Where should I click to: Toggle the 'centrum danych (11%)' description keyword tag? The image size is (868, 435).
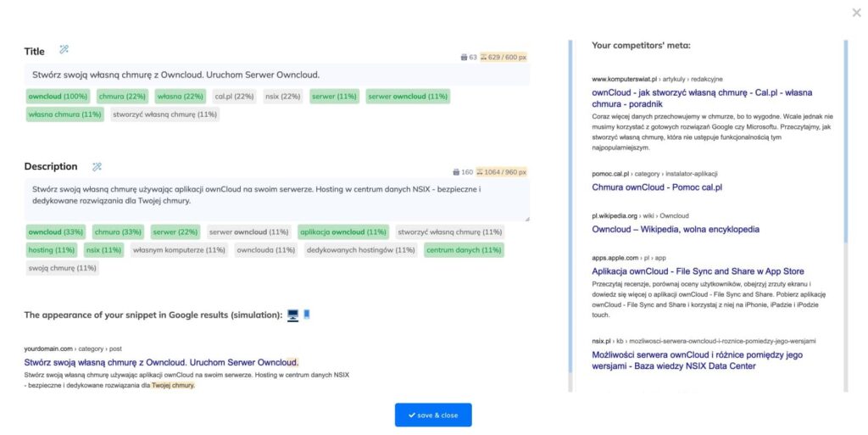(x=463, y=250)
